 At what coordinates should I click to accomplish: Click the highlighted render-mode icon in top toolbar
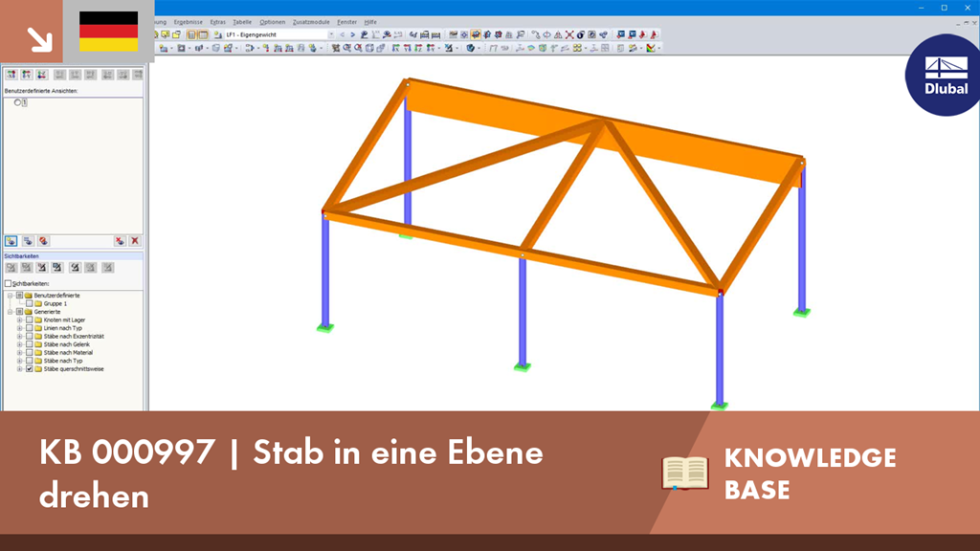click(x=476, y=35)
